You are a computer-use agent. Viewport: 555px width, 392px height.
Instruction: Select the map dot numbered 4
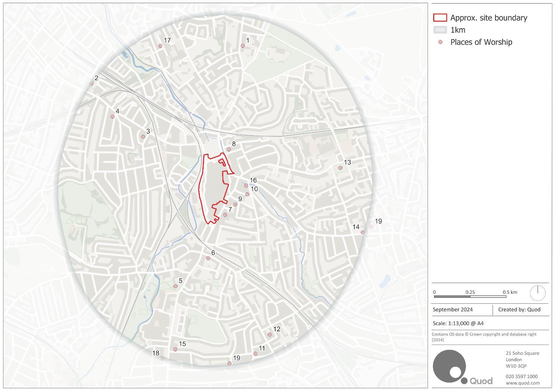point(112,117)
